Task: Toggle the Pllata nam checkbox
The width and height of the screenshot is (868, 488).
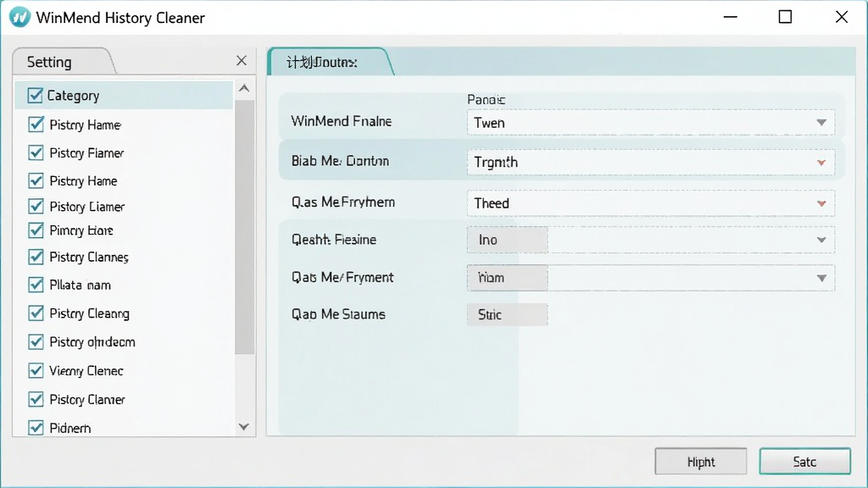Action: pos(36,285)
